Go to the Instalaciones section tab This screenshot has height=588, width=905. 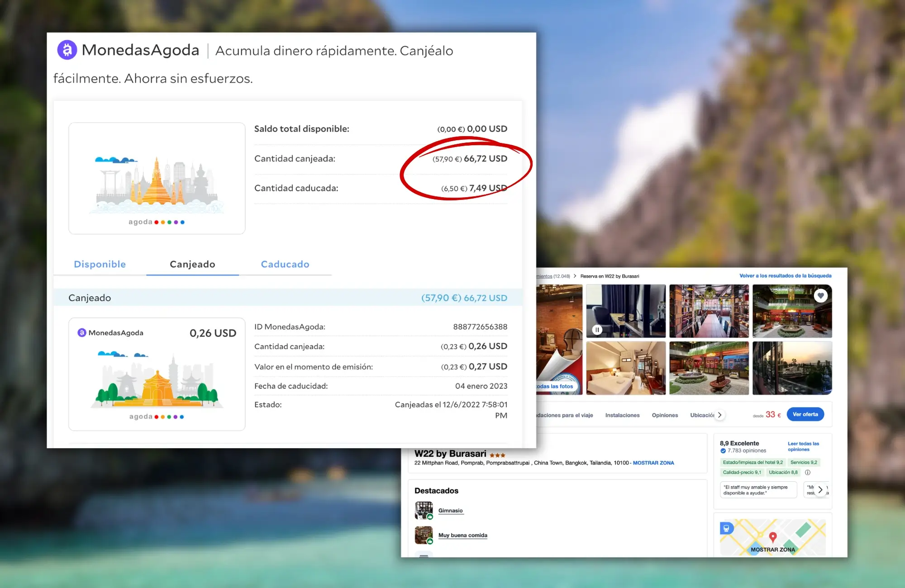click(622, 415)
